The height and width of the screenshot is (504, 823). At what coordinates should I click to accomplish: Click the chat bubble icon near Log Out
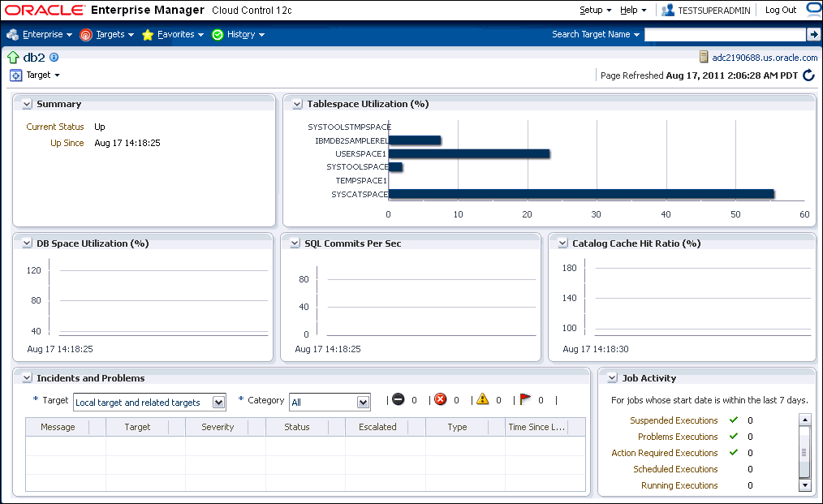[814, 10]
